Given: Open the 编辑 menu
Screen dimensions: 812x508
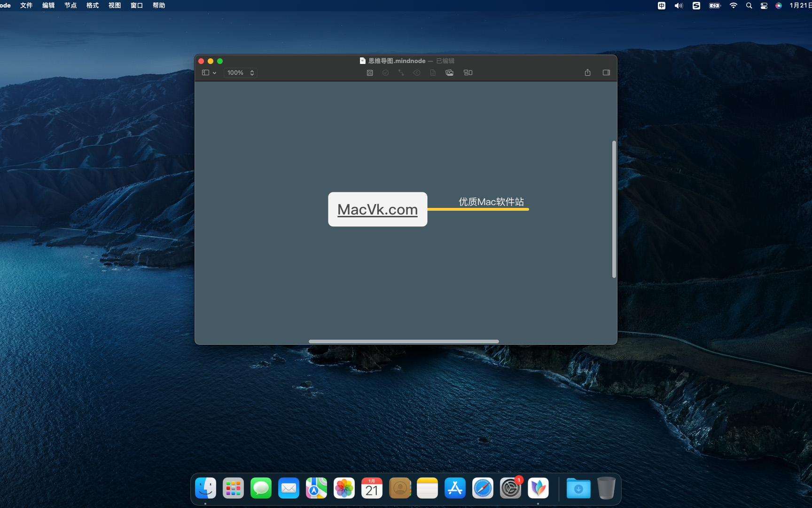Looking at the screenshot, I should click(x=48, y=6).
